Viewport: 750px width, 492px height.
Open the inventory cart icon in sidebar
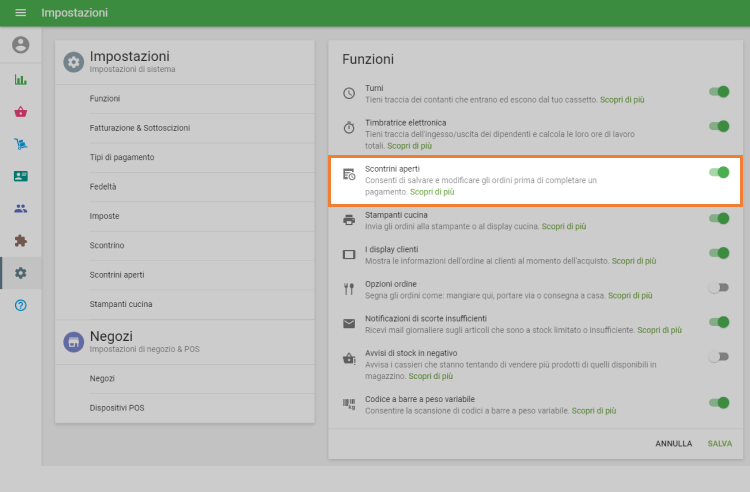(20, 144)
